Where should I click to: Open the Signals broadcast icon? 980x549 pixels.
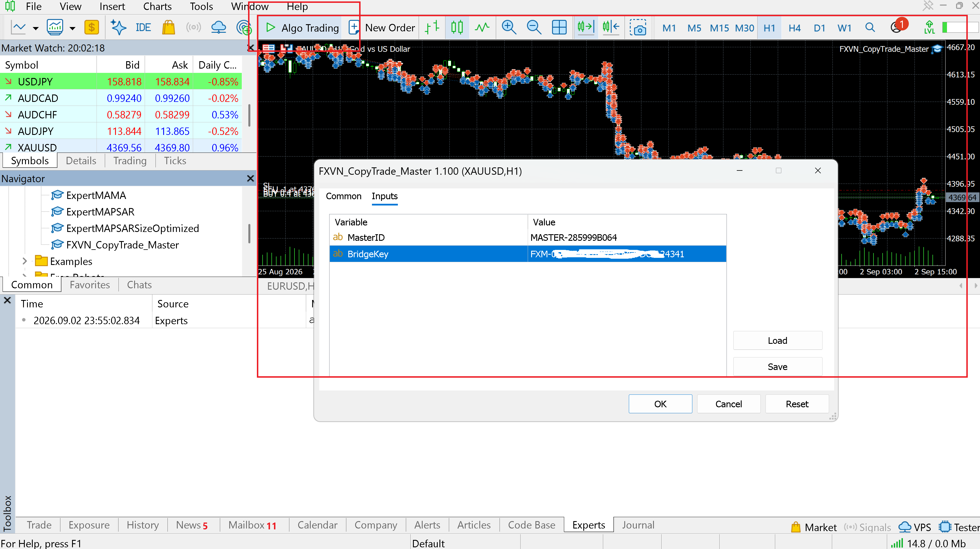[193, 28]
